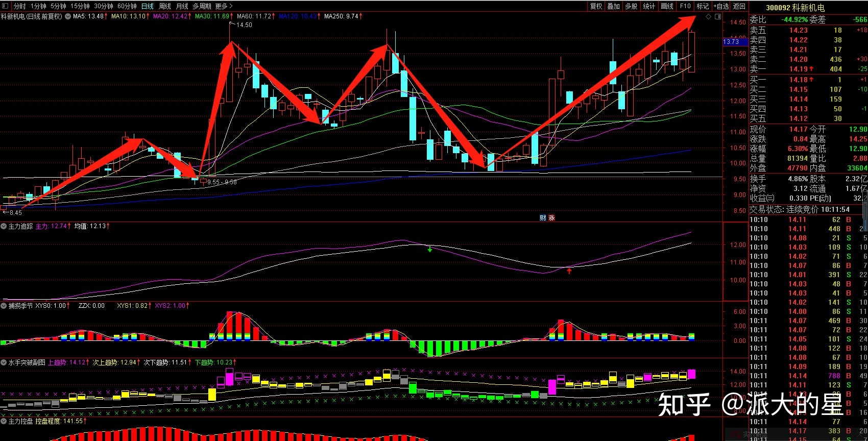Expand the 捕捞季节 indicator menu
The image size is (868, 441).
point(4,306)
